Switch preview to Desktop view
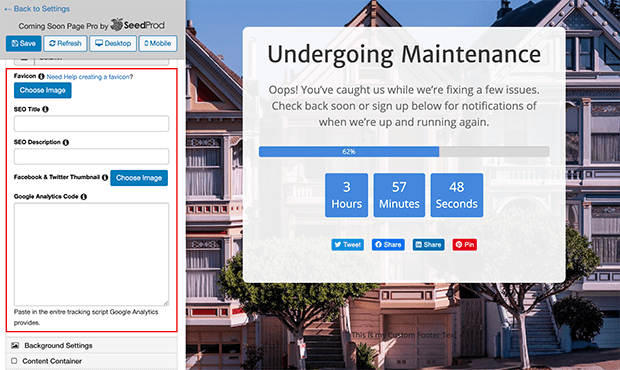This screenshot has width=620, height=370. point(113,43)
